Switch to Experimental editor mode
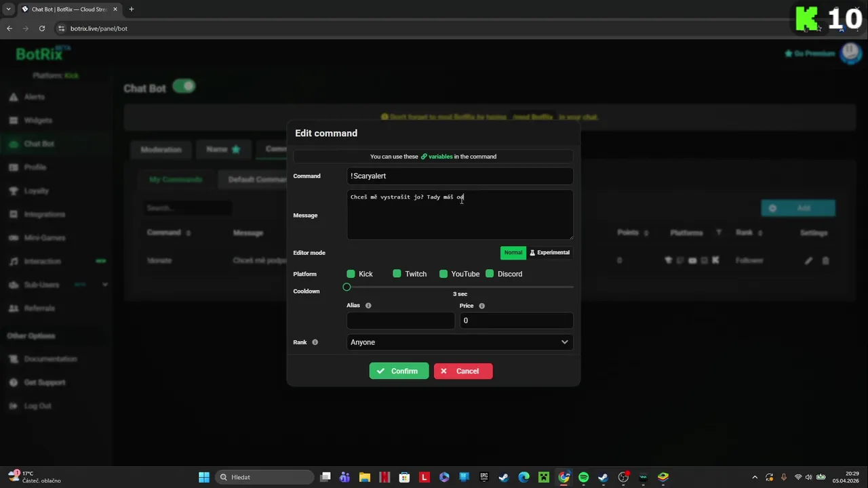 point(549,253)
